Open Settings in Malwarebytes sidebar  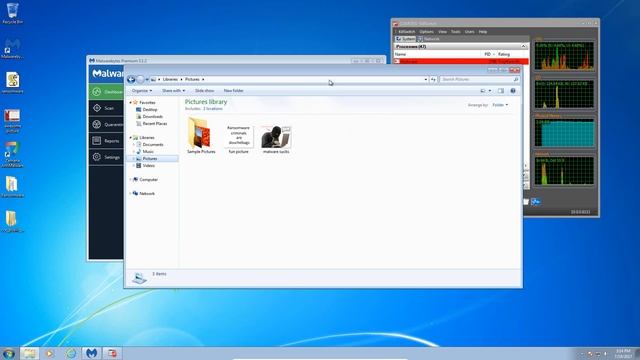click(106, 157)
